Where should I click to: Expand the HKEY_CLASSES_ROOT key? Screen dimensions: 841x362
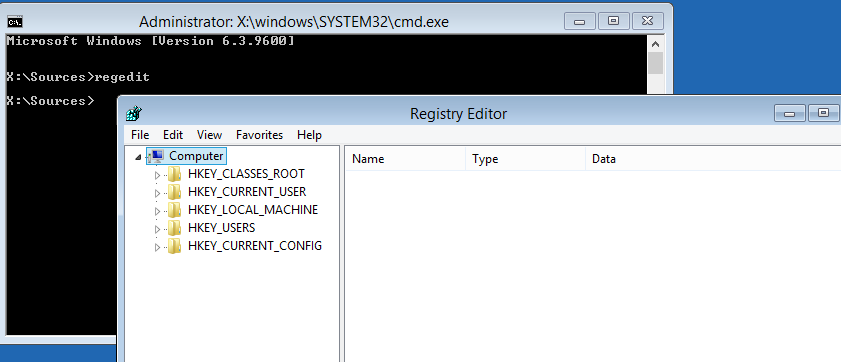[x=157, y=175]
